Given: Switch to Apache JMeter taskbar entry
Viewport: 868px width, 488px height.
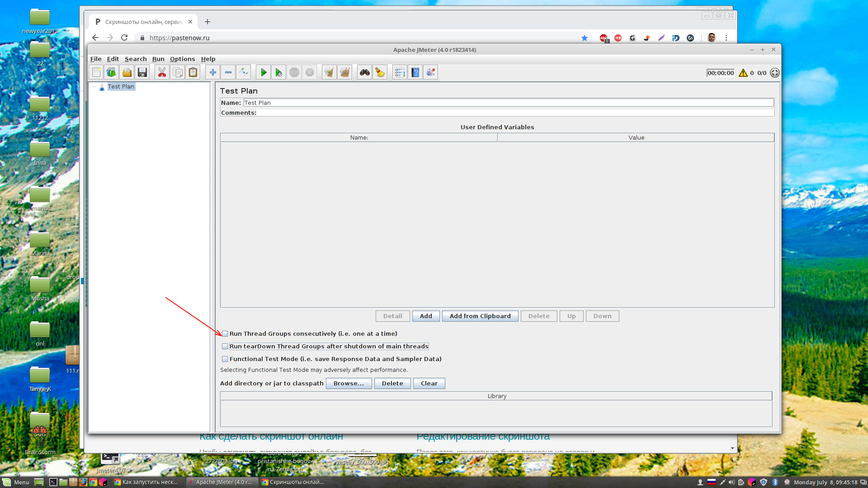Looking at the screenshot, I should pos(222,482).
